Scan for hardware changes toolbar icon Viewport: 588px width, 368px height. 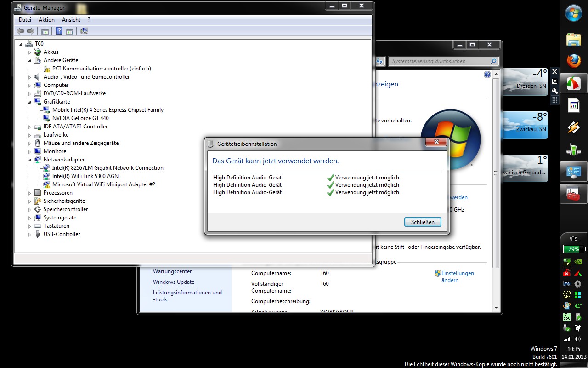[x=84, y=31]
